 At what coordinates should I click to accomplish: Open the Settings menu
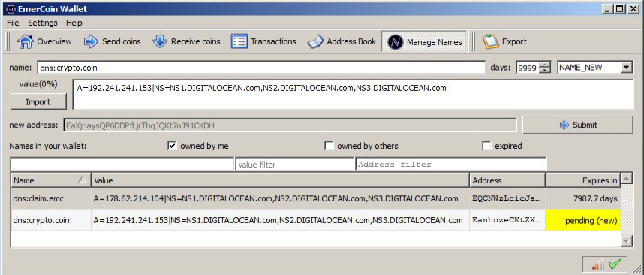[x=43, y=23]
